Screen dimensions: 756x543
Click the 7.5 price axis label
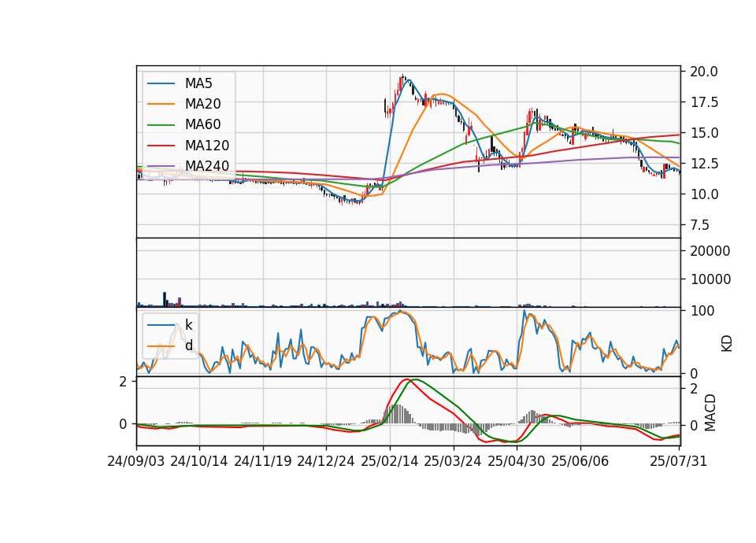coord(700,226)
